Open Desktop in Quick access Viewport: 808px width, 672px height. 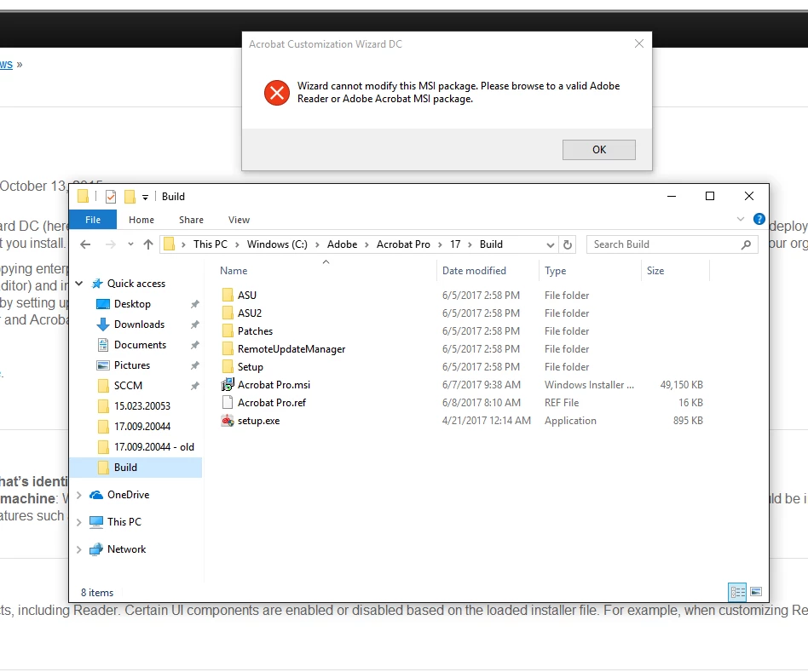(x=132, y=304)
